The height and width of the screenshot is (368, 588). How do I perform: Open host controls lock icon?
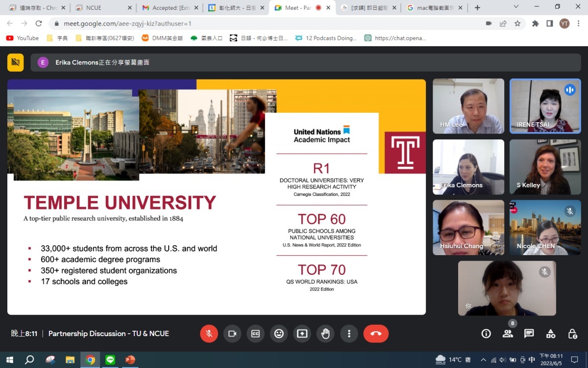572,334
